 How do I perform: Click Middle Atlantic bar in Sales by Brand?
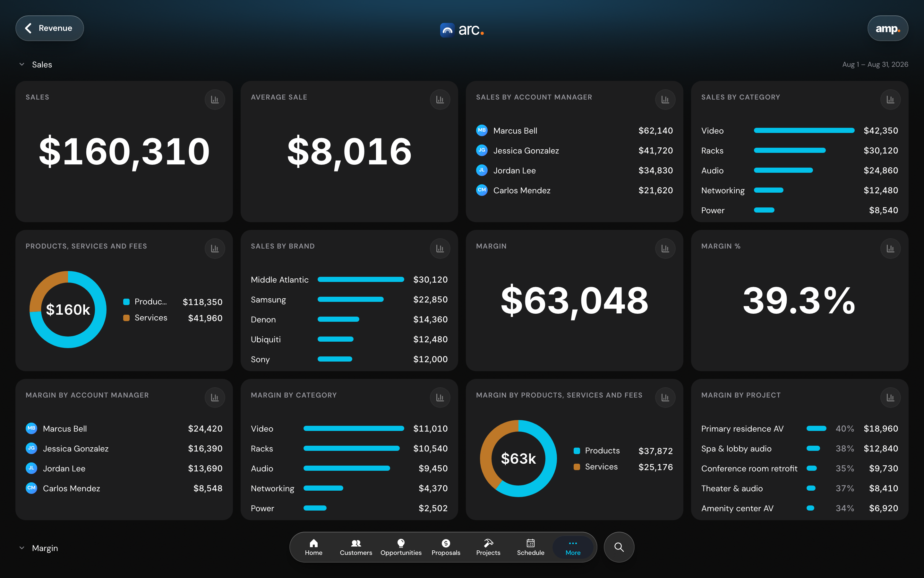point(360,279)
